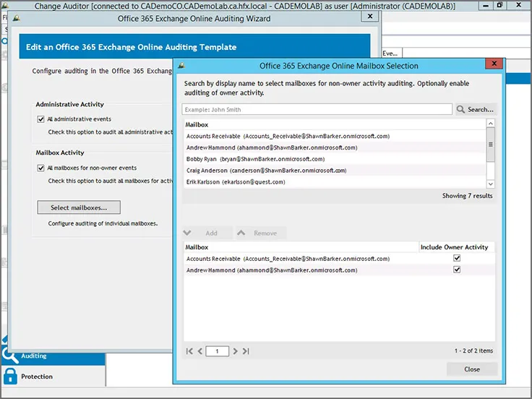Click Select mailboxes button in wizard
The width and height of the screenshot is (532, 399).
click(79, 207)
